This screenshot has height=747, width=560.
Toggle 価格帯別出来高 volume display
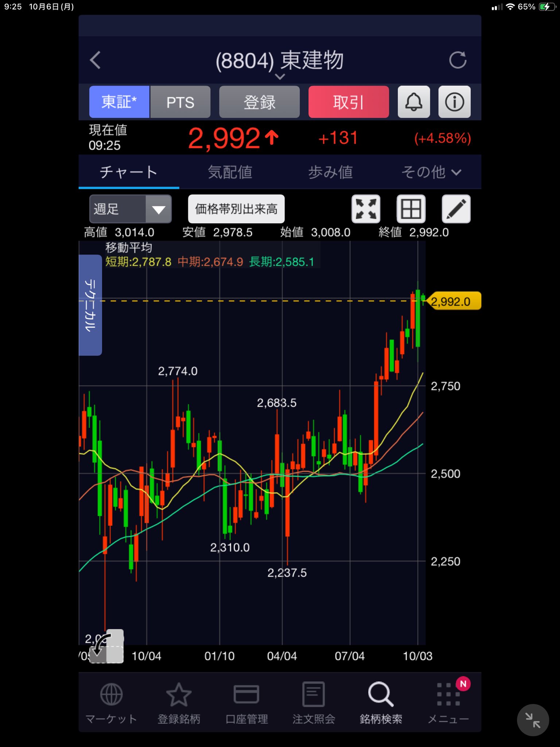(236, 209)
